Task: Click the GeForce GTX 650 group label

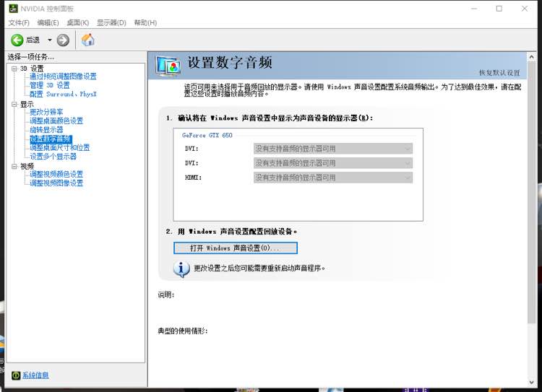Action: [207, 135]
